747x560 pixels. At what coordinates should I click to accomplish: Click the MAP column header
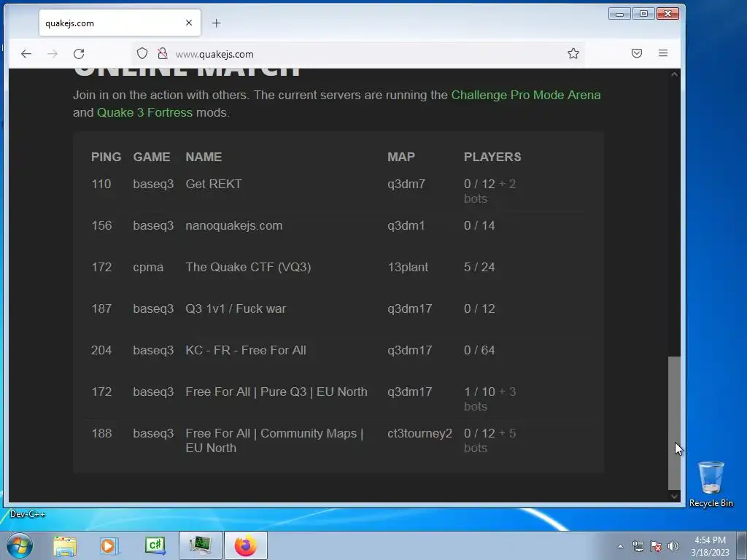(400, 157)
